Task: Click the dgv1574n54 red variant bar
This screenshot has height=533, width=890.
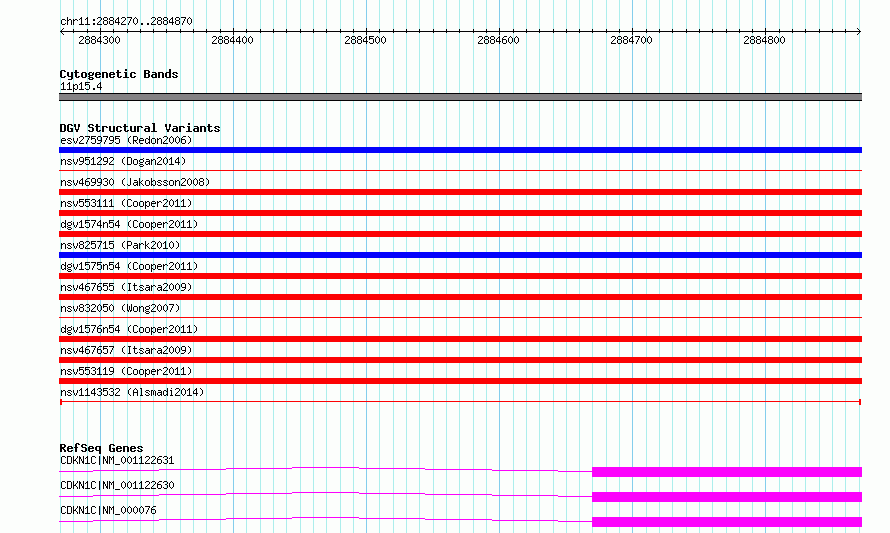Action: click(460, 234)
